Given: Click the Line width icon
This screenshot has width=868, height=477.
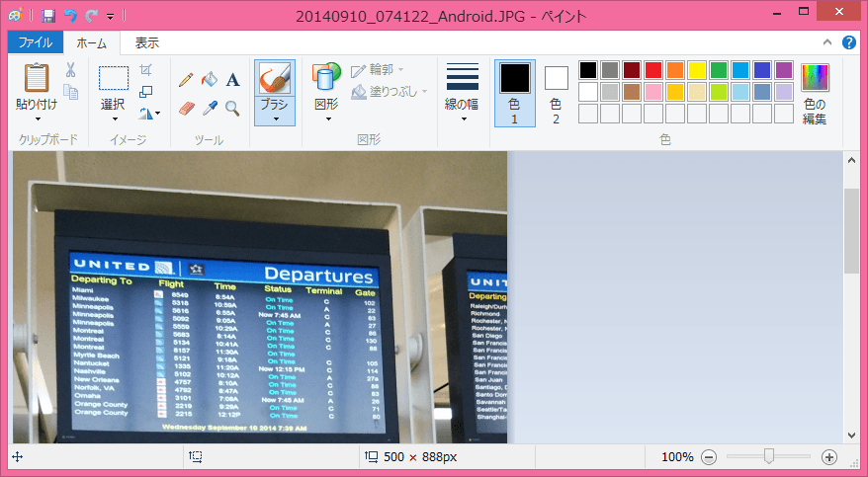Looking at the screenshot, I should (463, 76).
